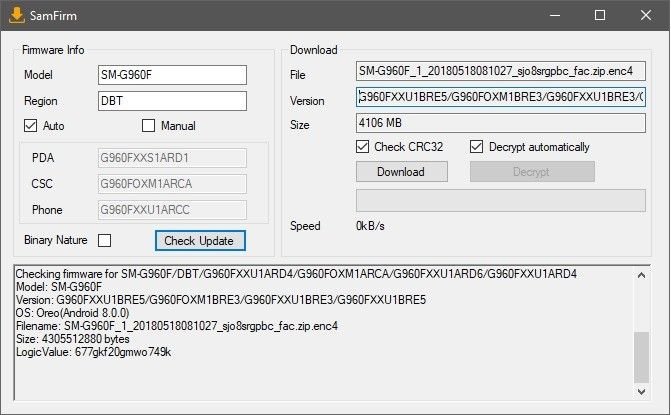Click the Version field in Download group

click(x=501, y=97)
